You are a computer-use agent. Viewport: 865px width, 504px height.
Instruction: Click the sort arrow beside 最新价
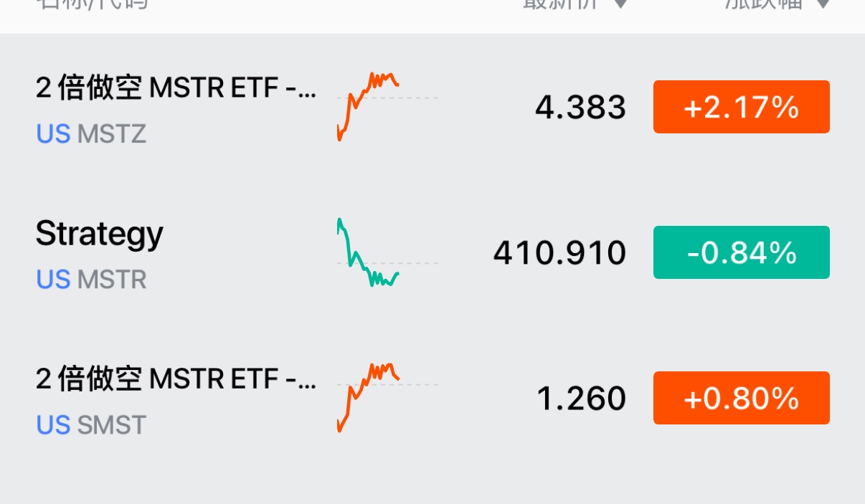click(621, 4)
